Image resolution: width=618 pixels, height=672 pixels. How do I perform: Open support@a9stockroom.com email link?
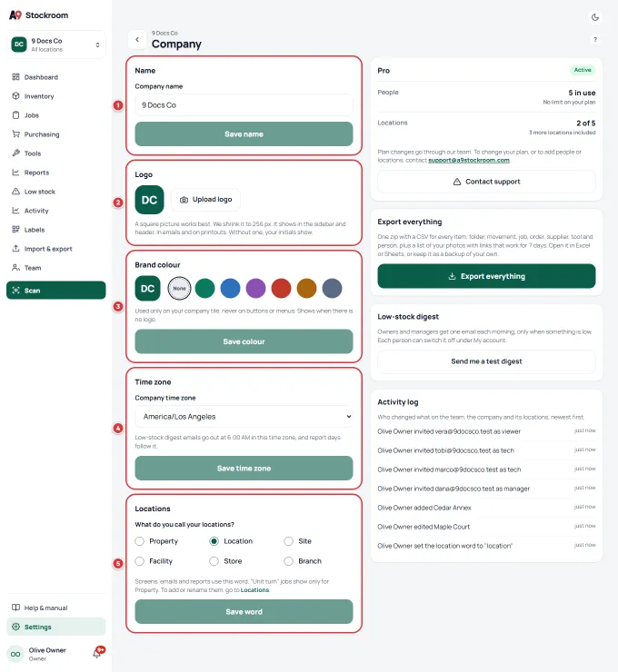[x=469, y=161]
